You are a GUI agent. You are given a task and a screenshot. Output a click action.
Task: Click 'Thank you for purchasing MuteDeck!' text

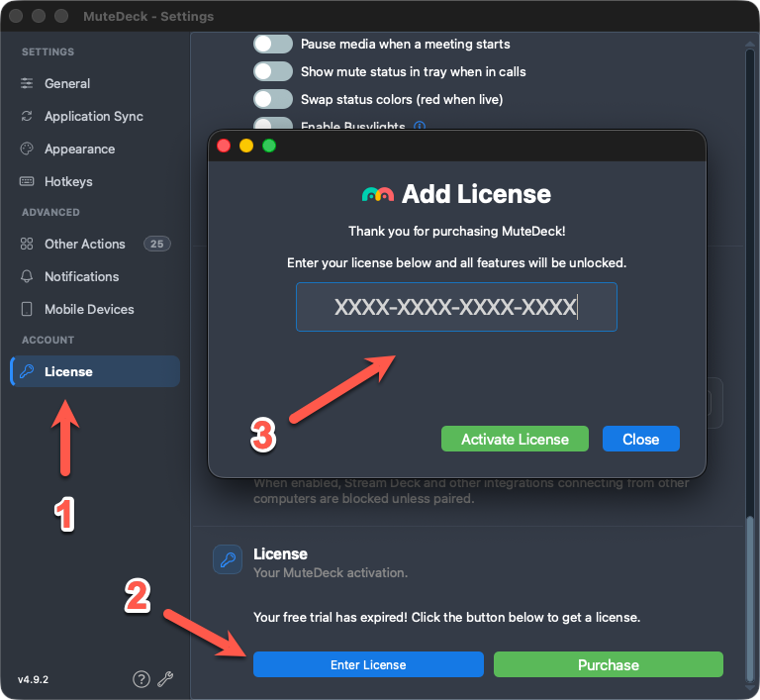tap(456, 231)
